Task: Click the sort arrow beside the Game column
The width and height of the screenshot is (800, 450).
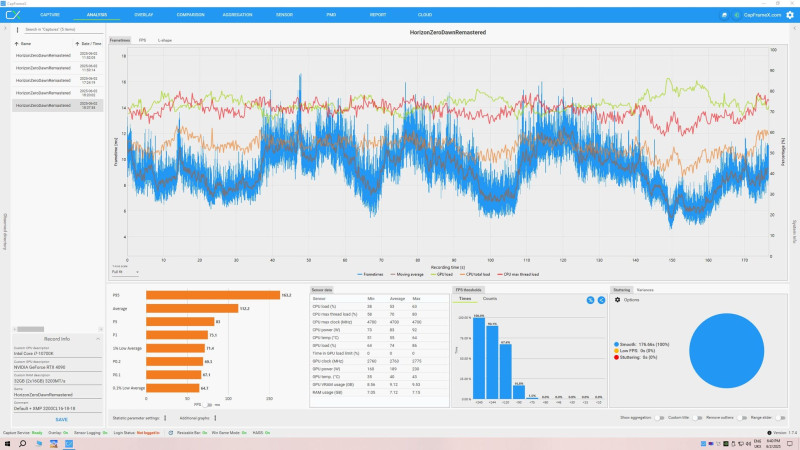Action: pos(16,44)
